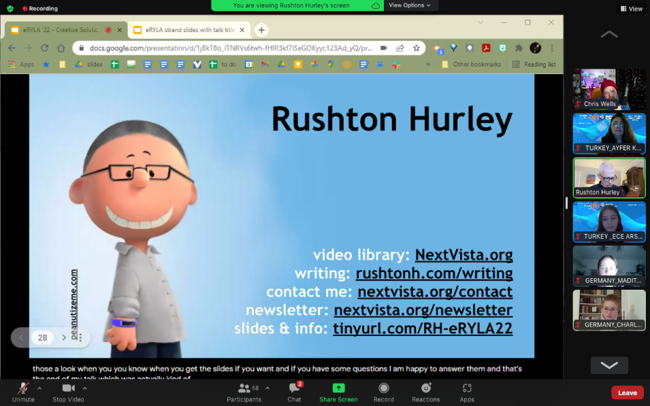
Task: Open the Gmail bookmark
Action: pos(265,64)
